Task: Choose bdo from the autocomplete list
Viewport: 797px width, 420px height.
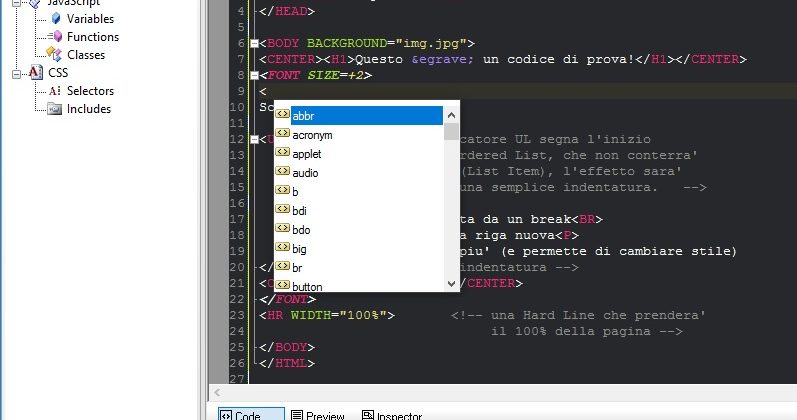Action: click(366, 230)
